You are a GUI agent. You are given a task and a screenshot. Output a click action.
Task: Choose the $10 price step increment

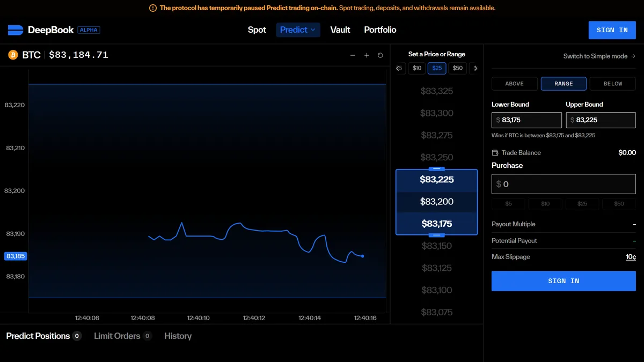417,68
